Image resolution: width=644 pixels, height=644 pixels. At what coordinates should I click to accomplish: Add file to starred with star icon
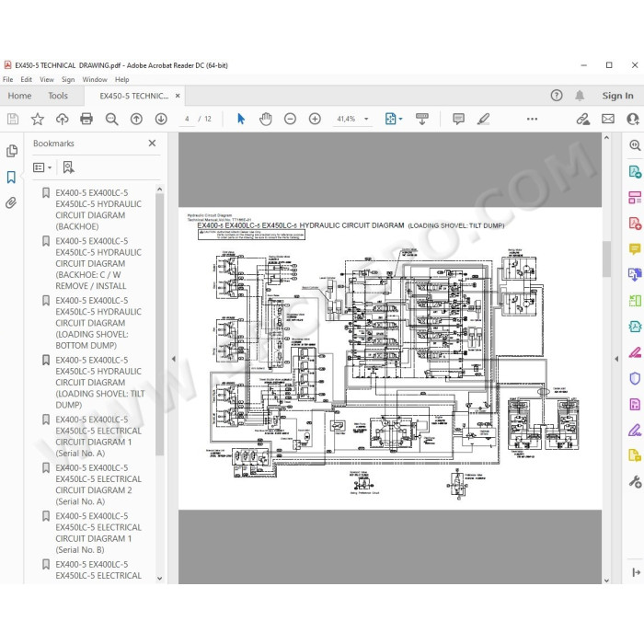(x=38, y=119)
